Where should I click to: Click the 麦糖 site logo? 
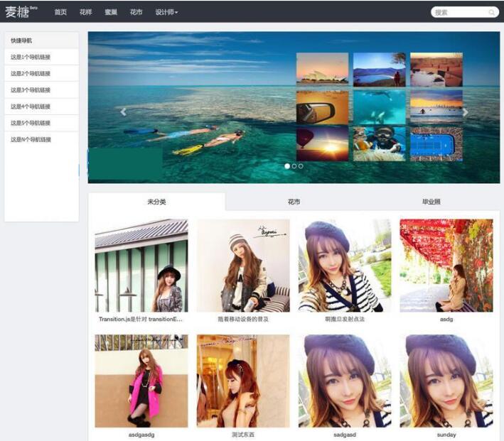click(18, 12)
